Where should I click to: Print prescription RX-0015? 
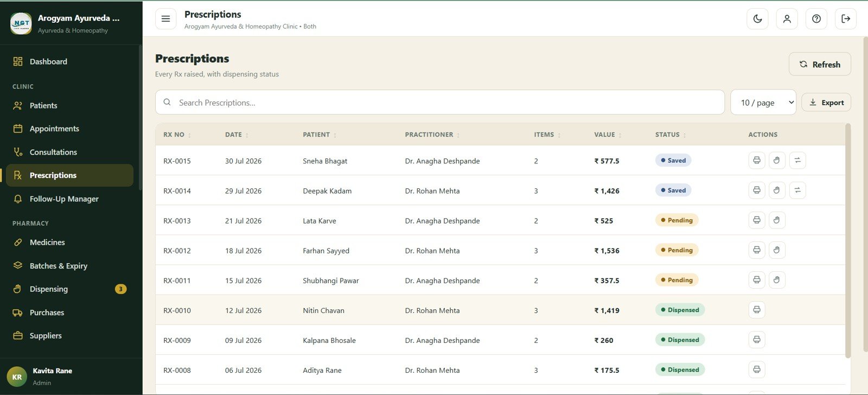point(756,160)
